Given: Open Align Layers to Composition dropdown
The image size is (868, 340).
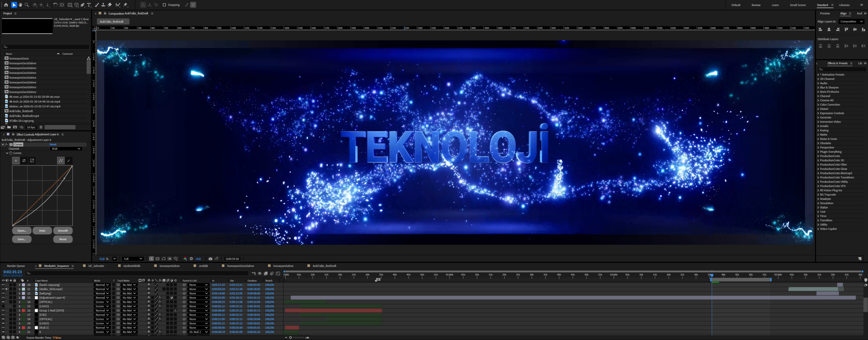Looking at the screenshot, I should coord(851,21).
